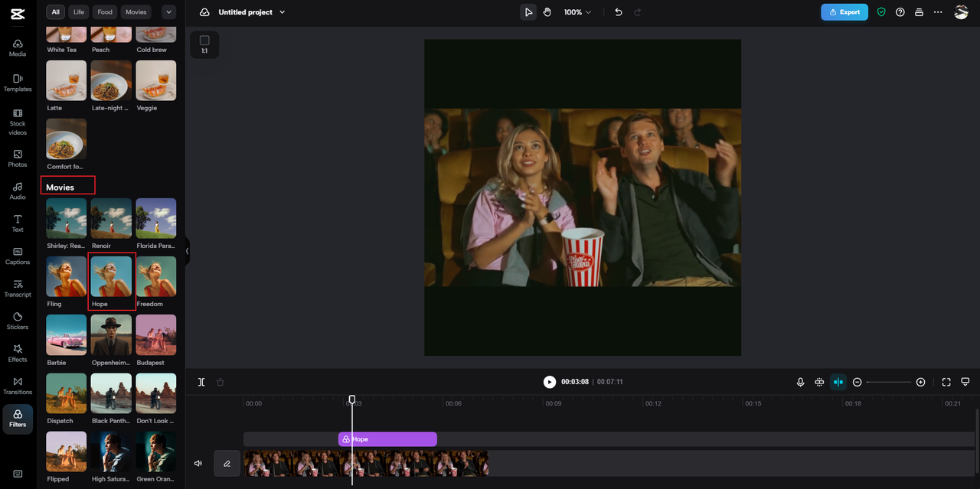The image size is (980, 489).
Task: Apply the Barbie filter thumbnail
Action: 67,335
